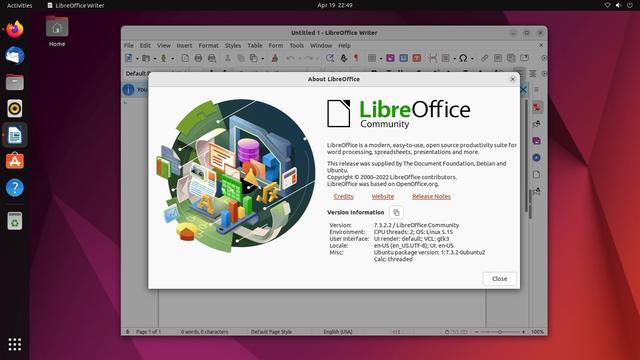Screen dimensions: 640x360
Task: Open the Special Character omega icon
Action: pos(463,58)
